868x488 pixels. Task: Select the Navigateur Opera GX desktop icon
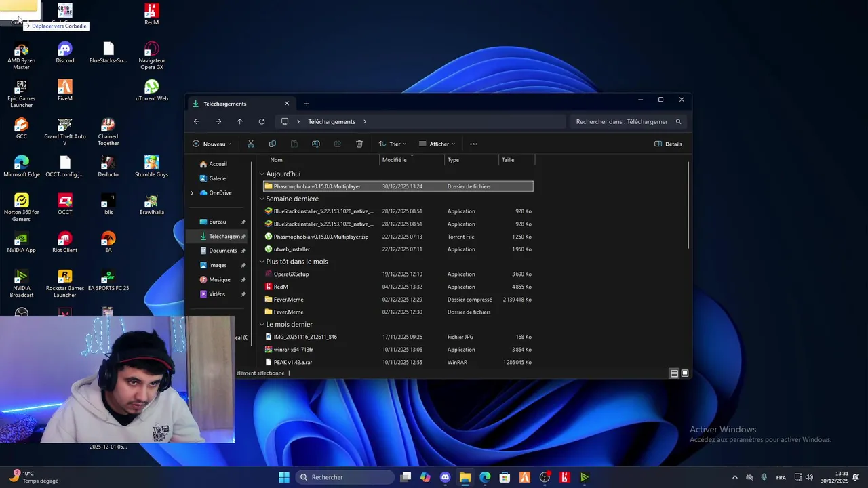[151, 56]
